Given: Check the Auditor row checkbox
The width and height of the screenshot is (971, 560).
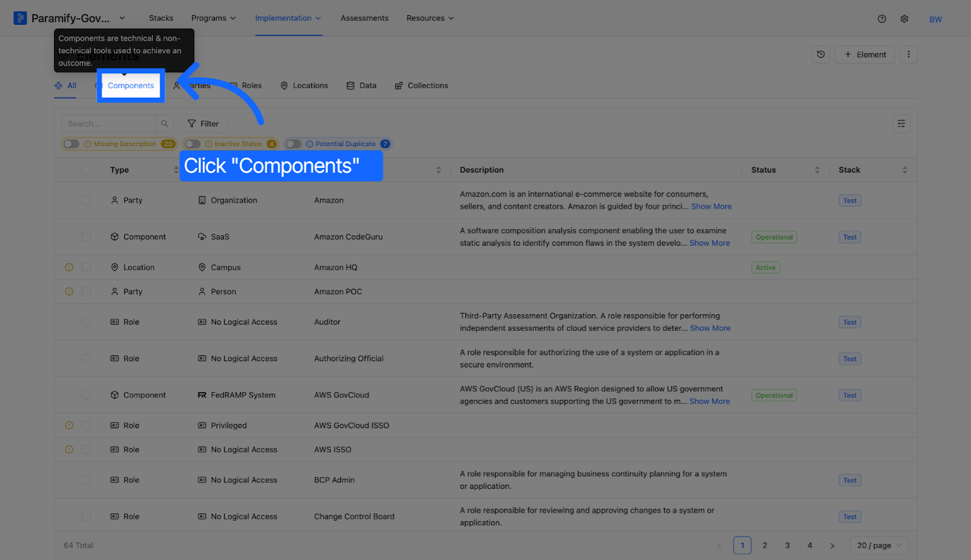Looking at the screenshot, I should click(86, 322).
